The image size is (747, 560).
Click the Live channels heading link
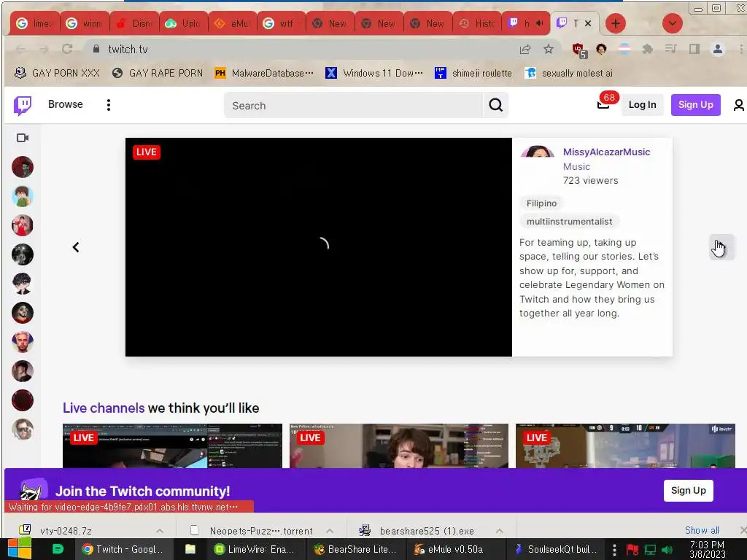click(x=104, y=408)
